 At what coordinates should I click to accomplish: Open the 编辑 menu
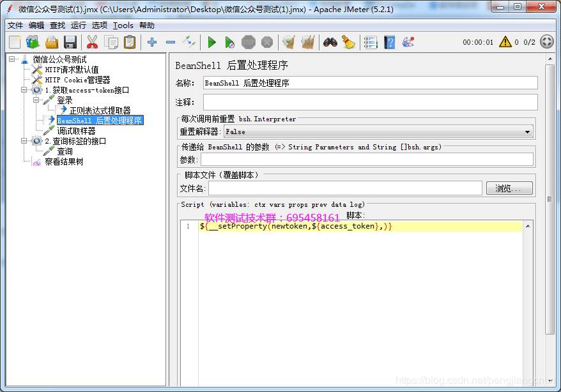[36, 26]
